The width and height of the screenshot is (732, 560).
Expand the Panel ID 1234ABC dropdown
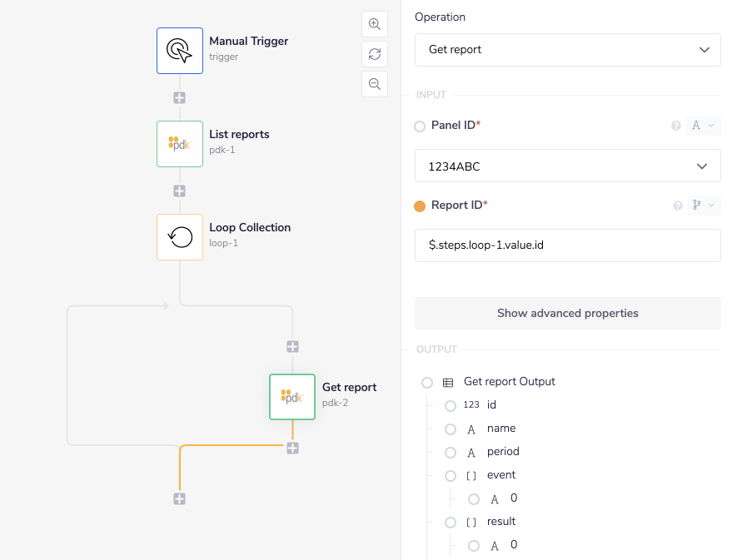pos(567,166)
